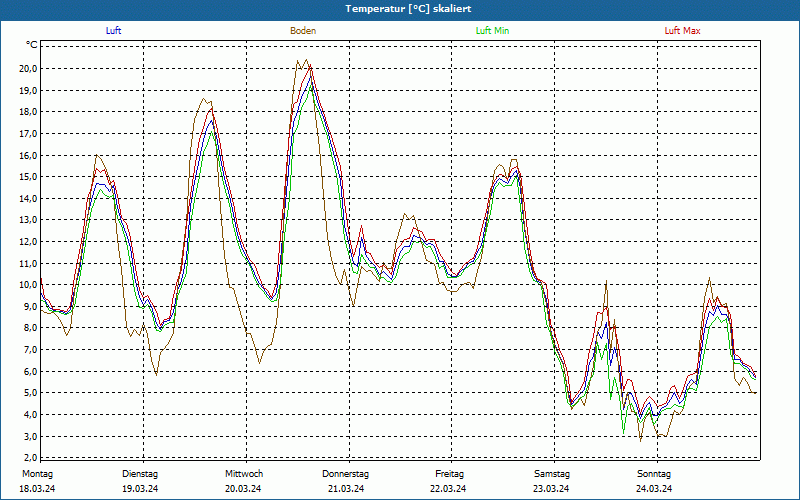This screenshot has height=500, width=800.
Task: Click the 14,0 y-axis value
Action: coord(28,198)
